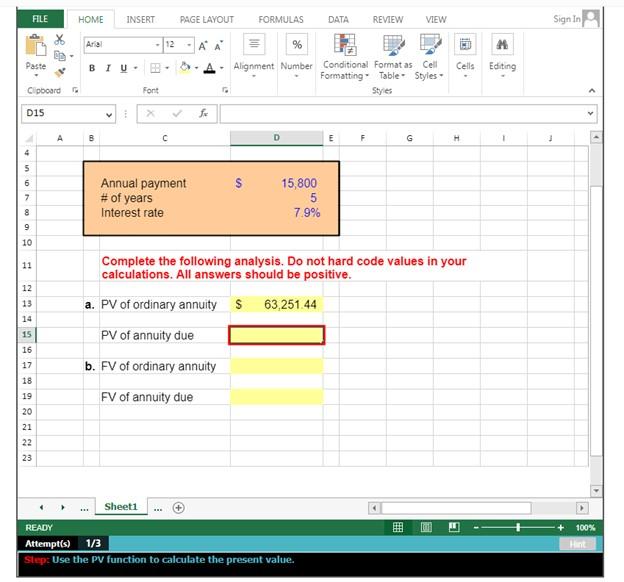Zoom out with the minus icon

tap(476, 528)
